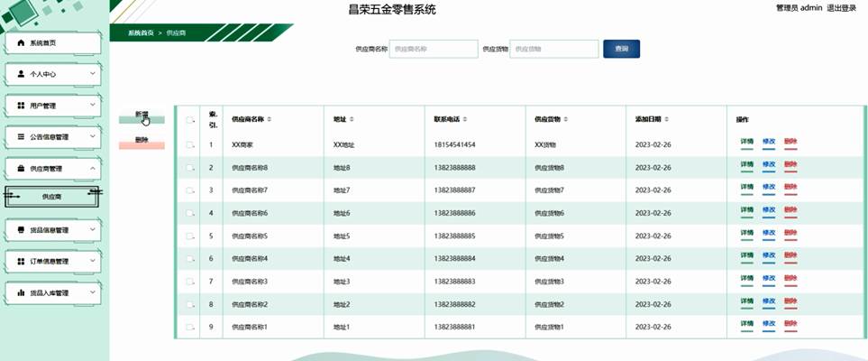
Task: Click the 查询 search button
Action: [622, 49]
